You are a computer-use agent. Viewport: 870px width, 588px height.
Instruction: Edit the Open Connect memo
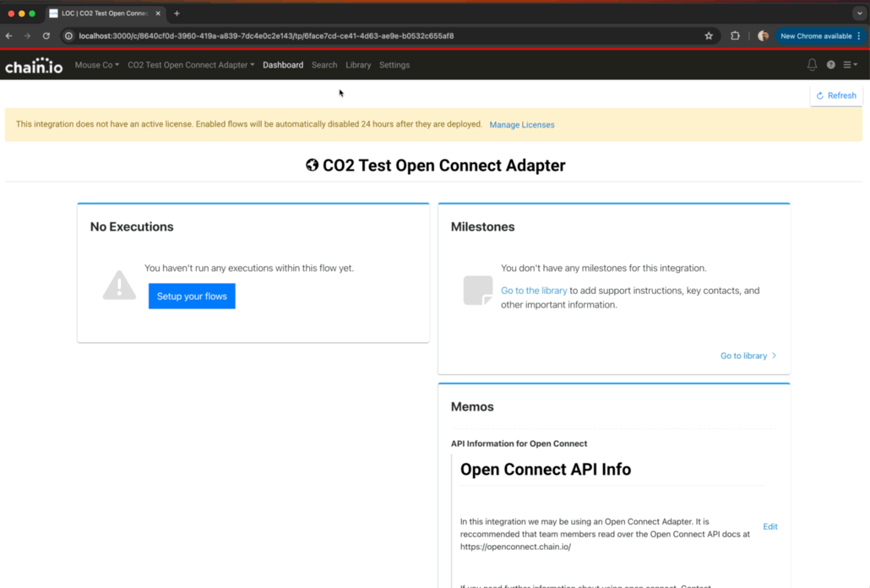pos(769,526)
